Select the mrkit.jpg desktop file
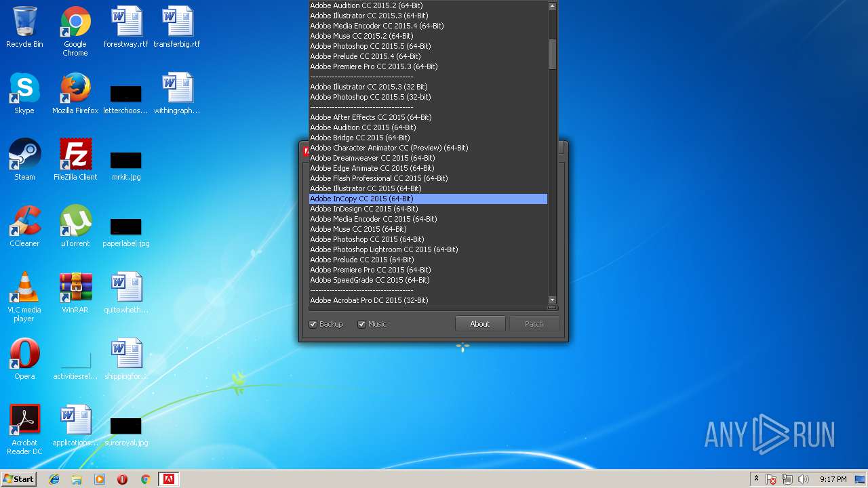Screen dimensions: 868x488 tap(126, 165)
